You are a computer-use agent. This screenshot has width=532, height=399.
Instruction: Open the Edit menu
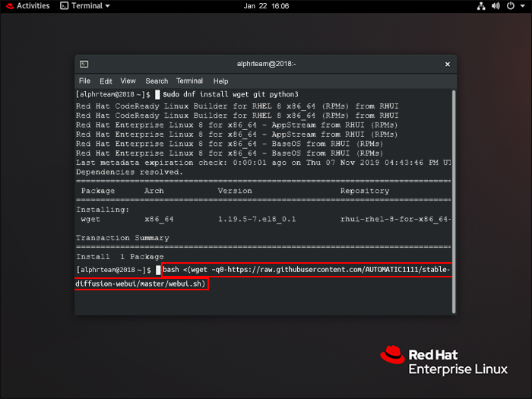(106, 81)
